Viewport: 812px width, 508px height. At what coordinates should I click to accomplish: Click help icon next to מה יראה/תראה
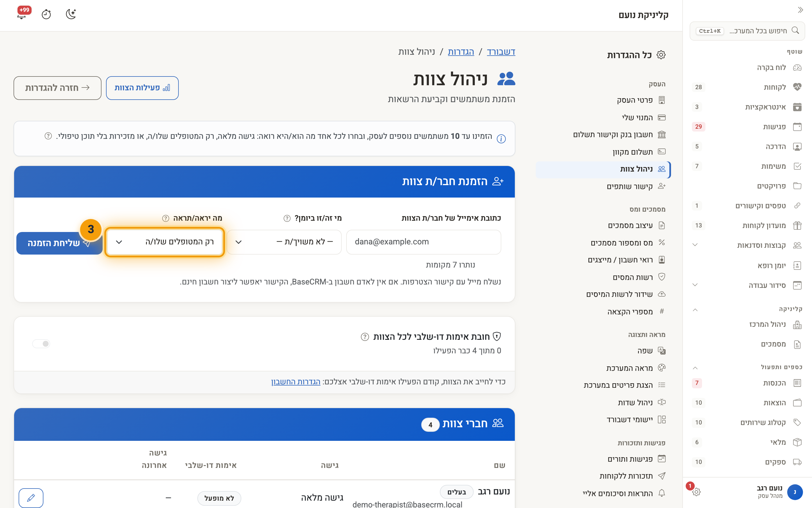pos(166,218)
